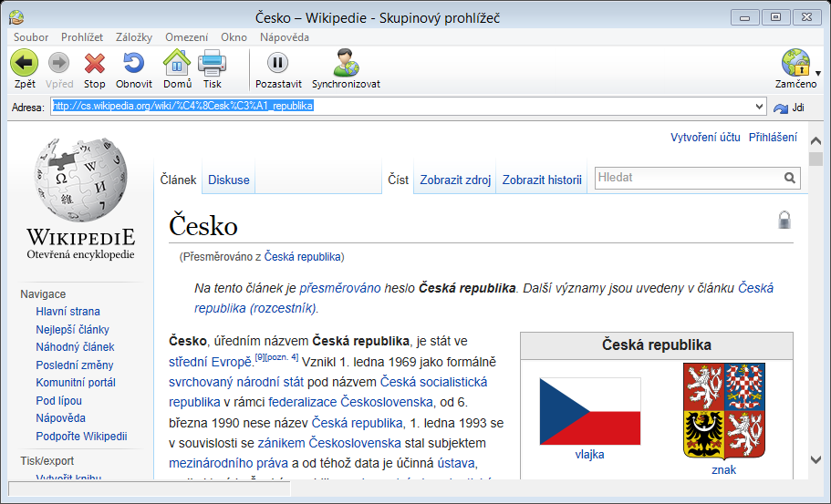The height and width of the screenshot is (504, 831).
Task: Print page with Tisk icon
Action: pos(212,63)
